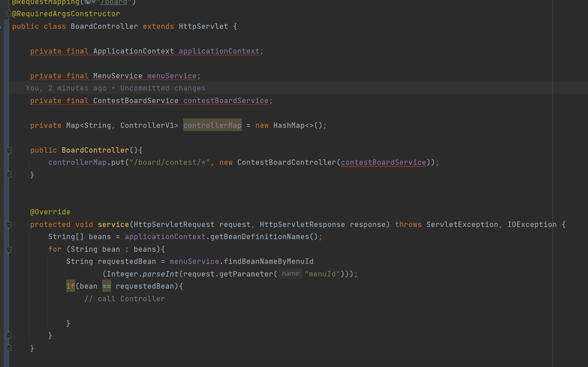Click the 'Uncommitted changes' blame annotation

163,88
